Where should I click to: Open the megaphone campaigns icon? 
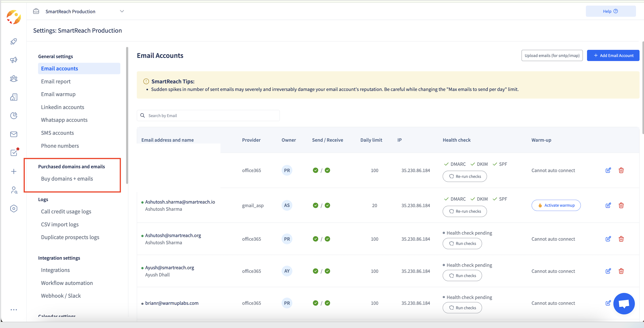click(14, 60)
